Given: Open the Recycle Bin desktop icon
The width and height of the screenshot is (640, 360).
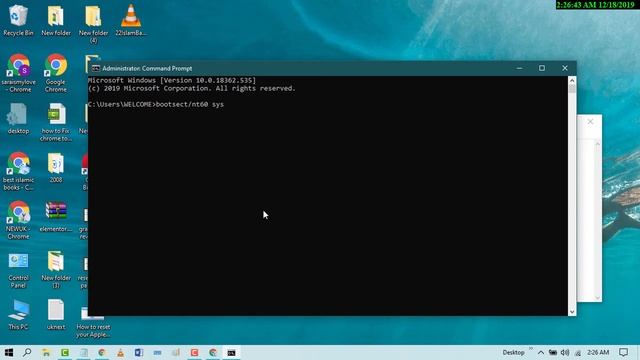Looking at the screenshot, I should (x=18, y=20).
